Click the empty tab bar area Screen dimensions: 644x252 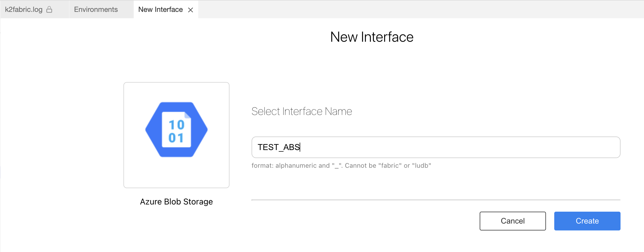pyautogui.click(x=414, y=10)
